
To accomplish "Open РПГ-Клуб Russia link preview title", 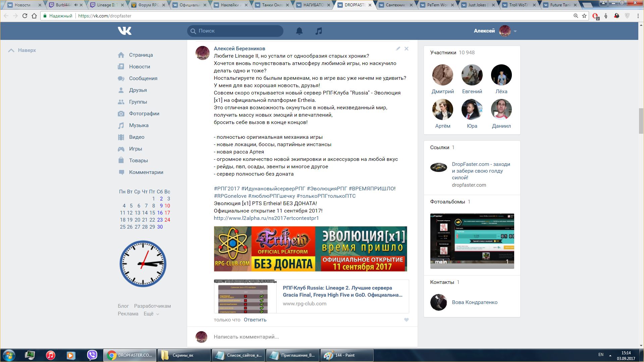I will [x=342, y=291].
